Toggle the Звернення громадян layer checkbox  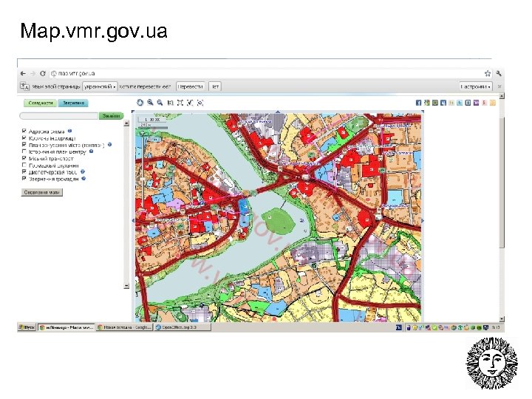24,179
